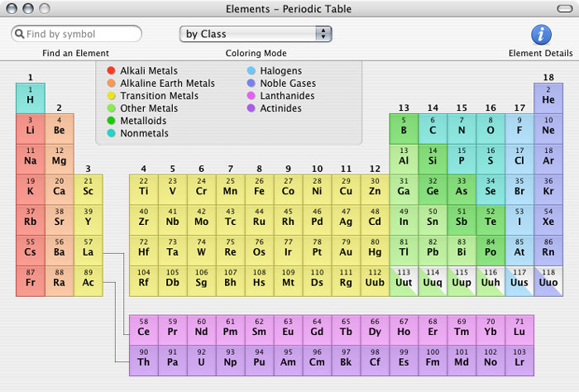Focus the Find by symbol field
The image size is (579, 392).
[76, 34]
